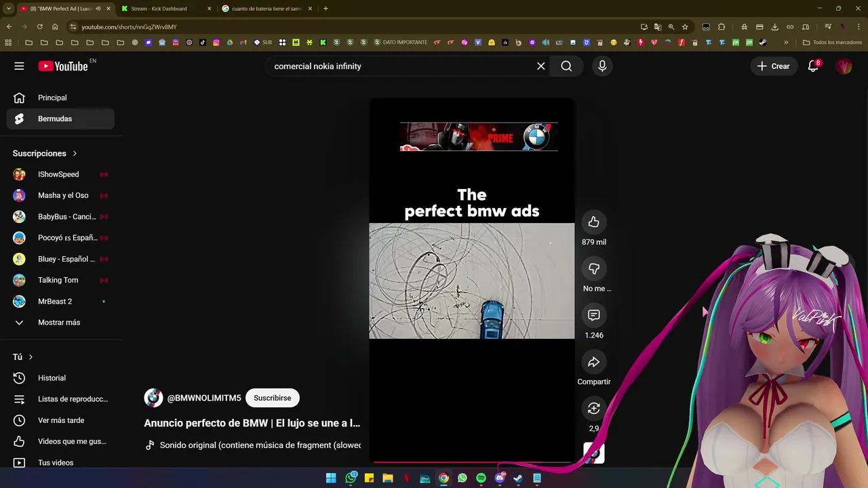Screen dimensions: 868x488
Task: Run the search with the magnifier button
Action: (x=566, y=66)
